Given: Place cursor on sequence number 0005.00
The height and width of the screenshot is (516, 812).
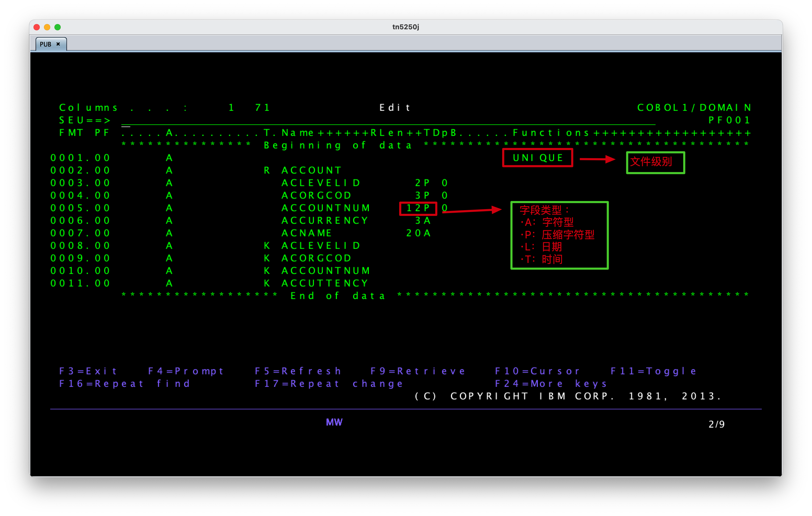Looking at the screenshot, I should [80, 208].
